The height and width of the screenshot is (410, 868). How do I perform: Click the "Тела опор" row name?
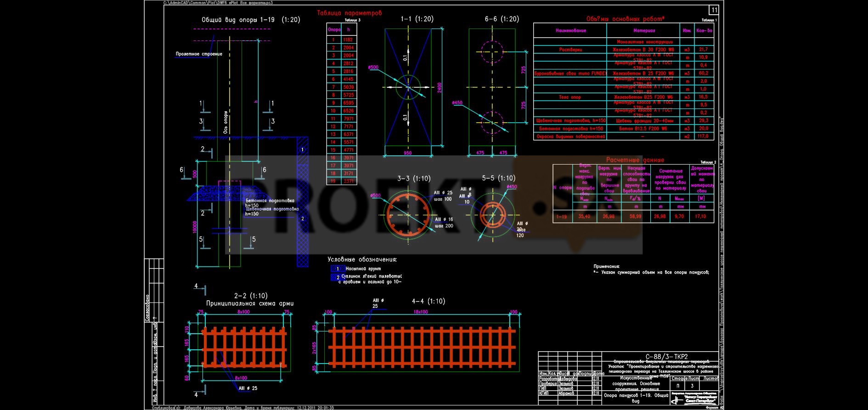(x=570, y=97)
